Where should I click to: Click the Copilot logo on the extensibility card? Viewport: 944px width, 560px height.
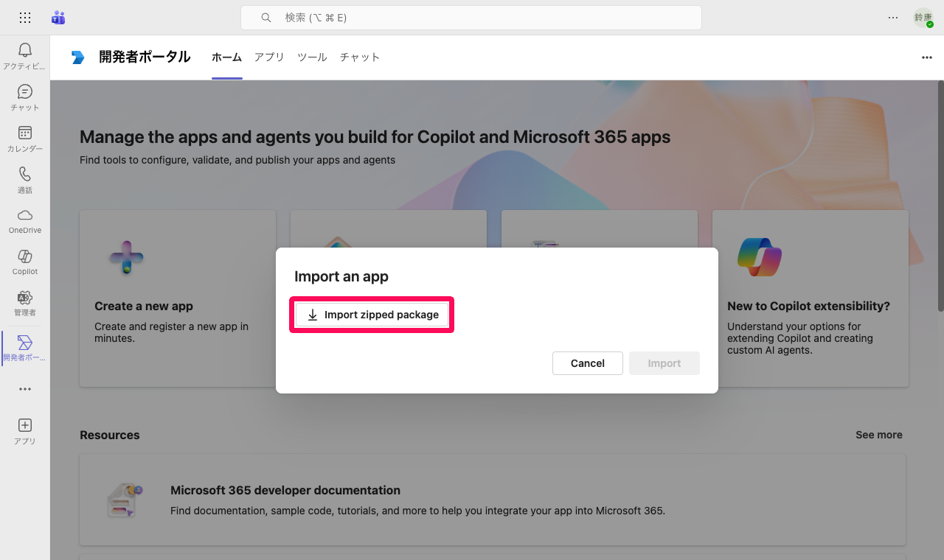click(759, 257)
